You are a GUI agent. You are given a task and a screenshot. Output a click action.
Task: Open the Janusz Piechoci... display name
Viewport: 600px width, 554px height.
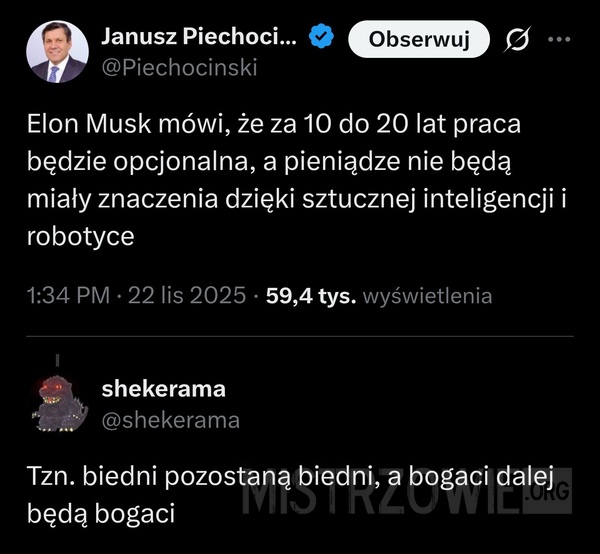point(200,38)
